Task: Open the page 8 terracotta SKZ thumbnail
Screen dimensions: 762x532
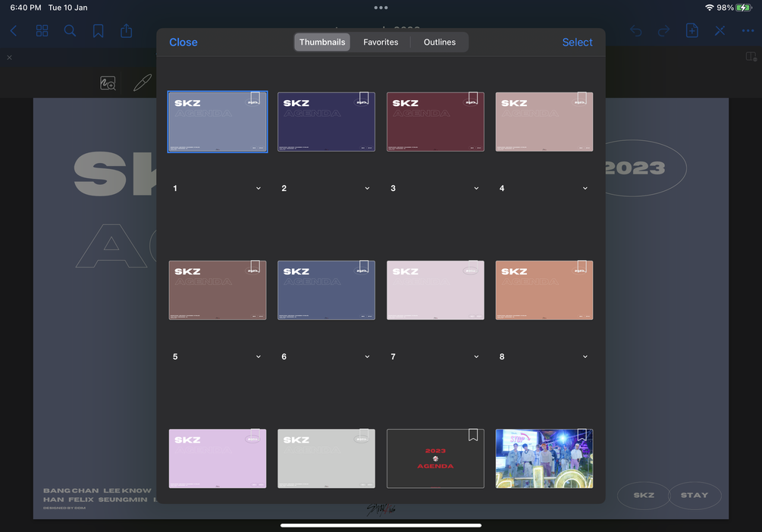Action: coord(544,290)
